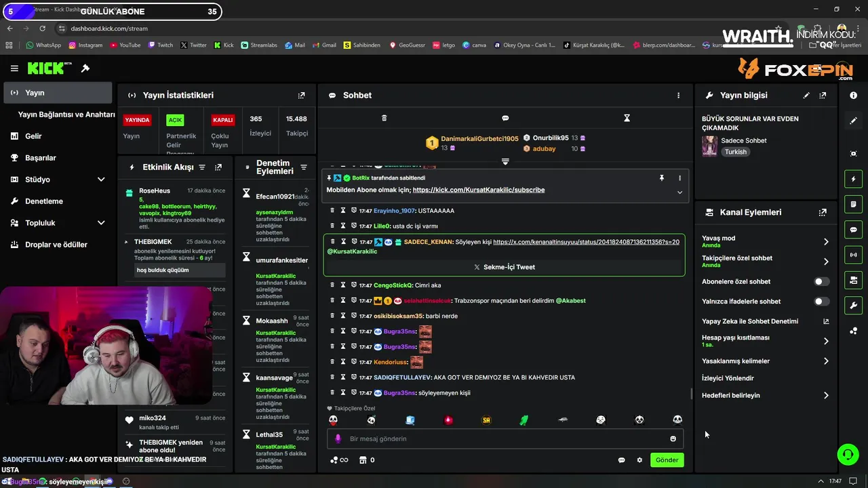Click the info icon in right sidebar
This screenshot has height=488, width=868.
853,96
